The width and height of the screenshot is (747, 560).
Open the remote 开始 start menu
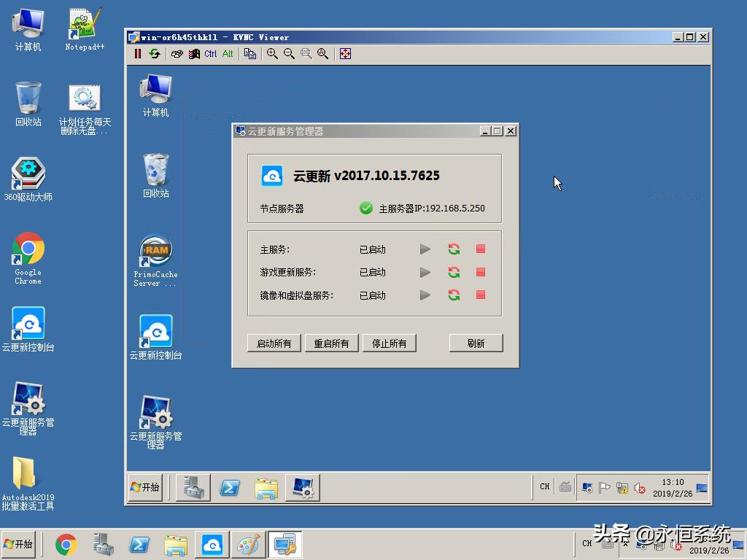point(144,486)
